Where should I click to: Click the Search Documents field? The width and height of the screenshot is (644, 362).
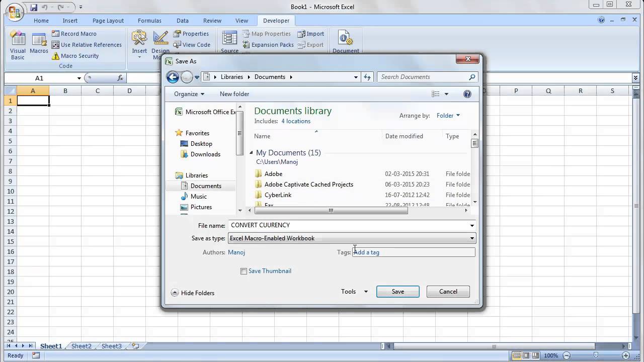(427, 77)
